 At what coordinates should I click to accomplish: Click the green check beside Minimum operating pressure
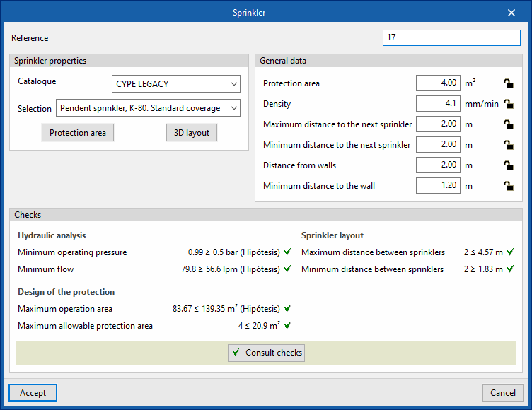287,252
